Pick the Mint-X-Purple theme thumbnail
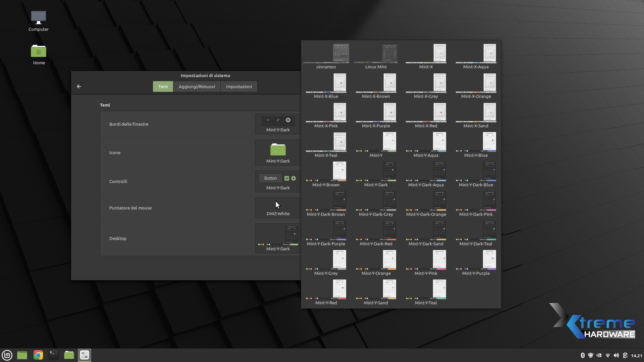The height and width of the screenshot is (362, 644). point(376,115)
